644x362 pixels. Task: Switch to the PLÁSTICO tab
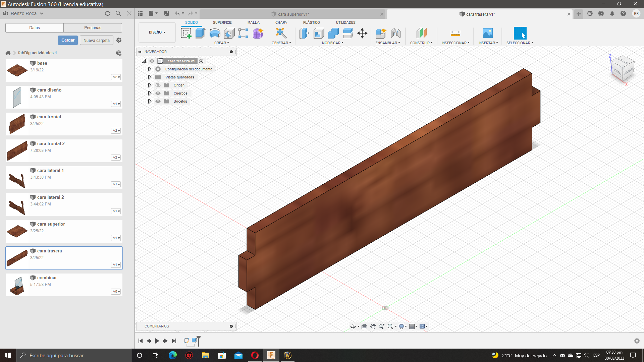(x=311, y=22)
